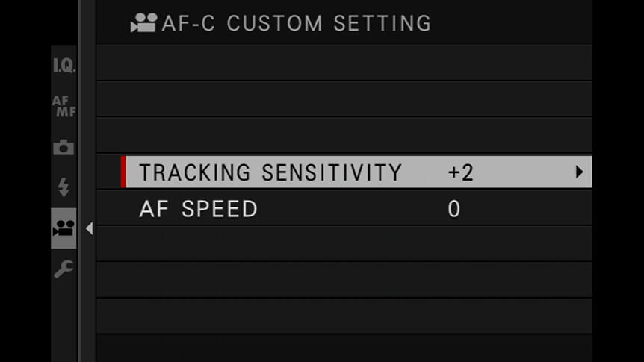Open the I.Q. image quality menu tab
The width and height of the screenshot is (644, 362).
[x=64, y=66]
